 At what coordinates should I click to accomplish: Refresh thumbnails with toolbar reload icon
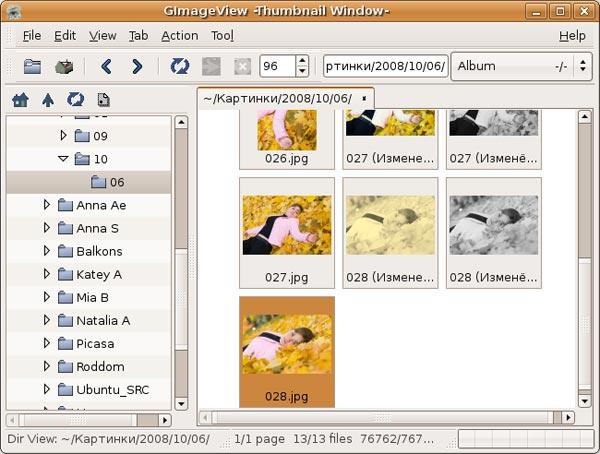pos(179,67)
